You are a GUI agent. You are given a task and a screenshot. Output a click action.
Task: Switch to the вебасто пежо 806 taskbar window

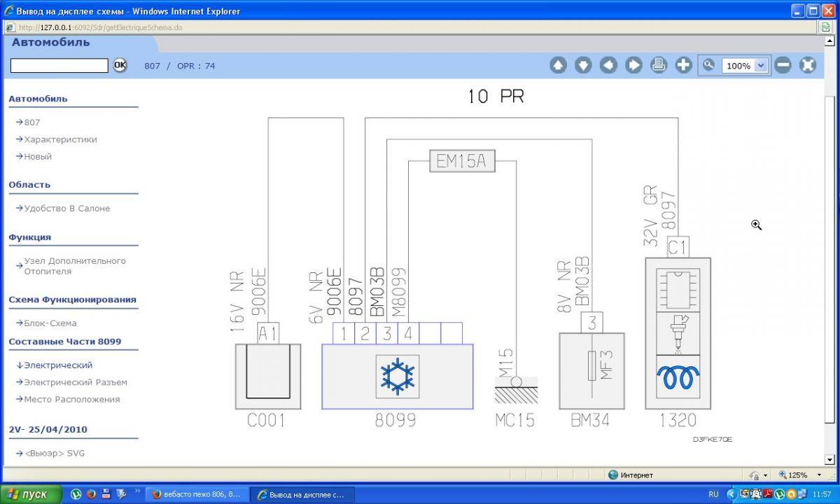pos(197,494)
